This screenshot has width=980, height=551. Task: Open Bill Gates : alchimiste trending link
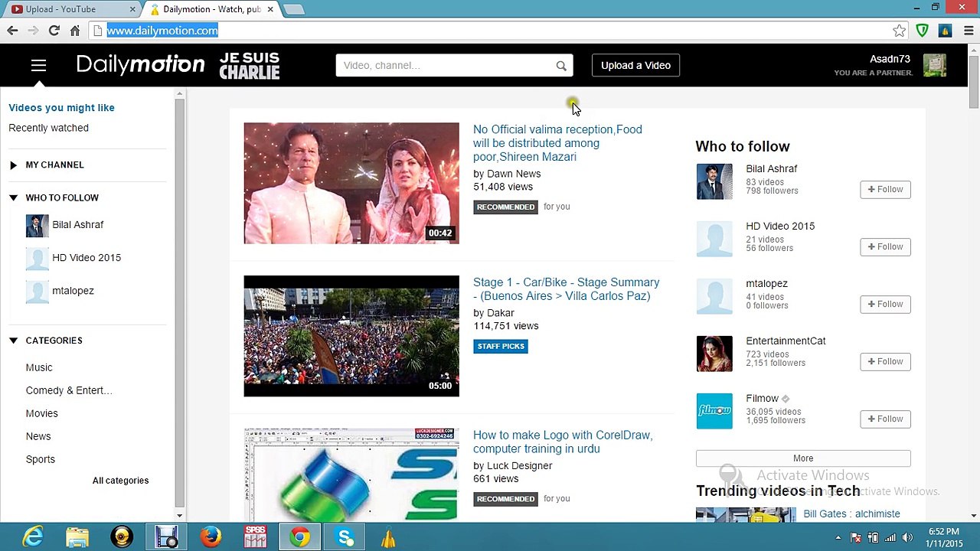point(851,514)
